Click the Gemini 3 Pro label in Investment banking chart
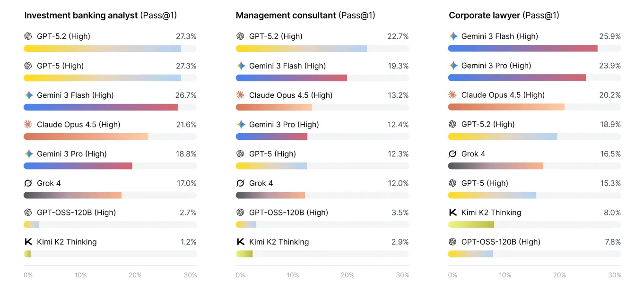 72,154
